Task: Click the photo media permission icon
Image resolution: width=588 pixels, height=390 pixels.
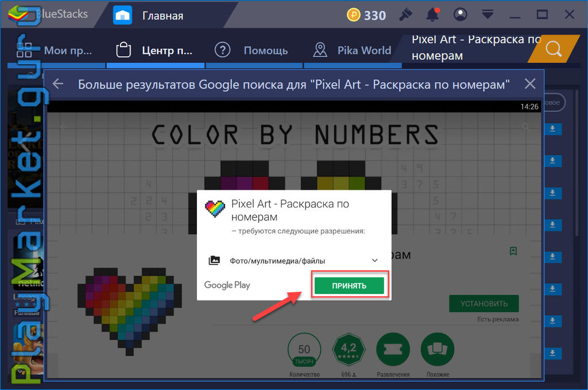Action: [x=214, y=260]
